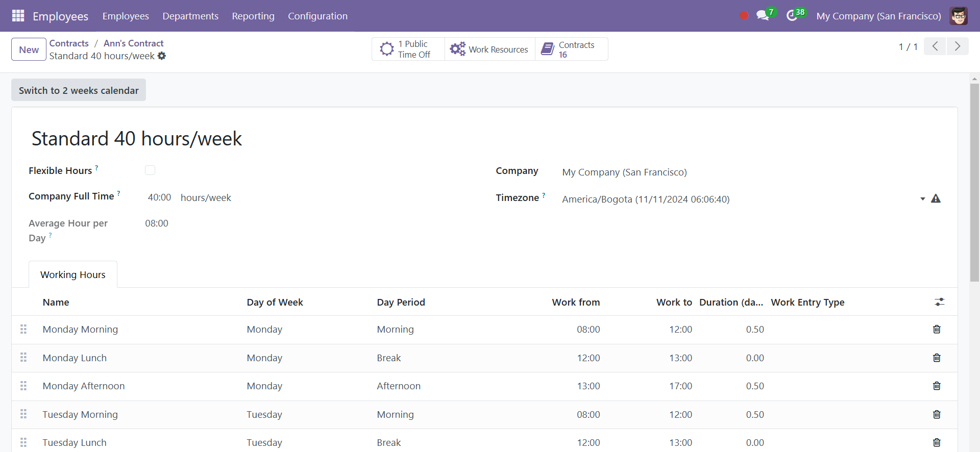The width and height of the screenshot is (980, 452).
Task: Toggle the Flexible Hours checkbox
Action: point(150,170)
